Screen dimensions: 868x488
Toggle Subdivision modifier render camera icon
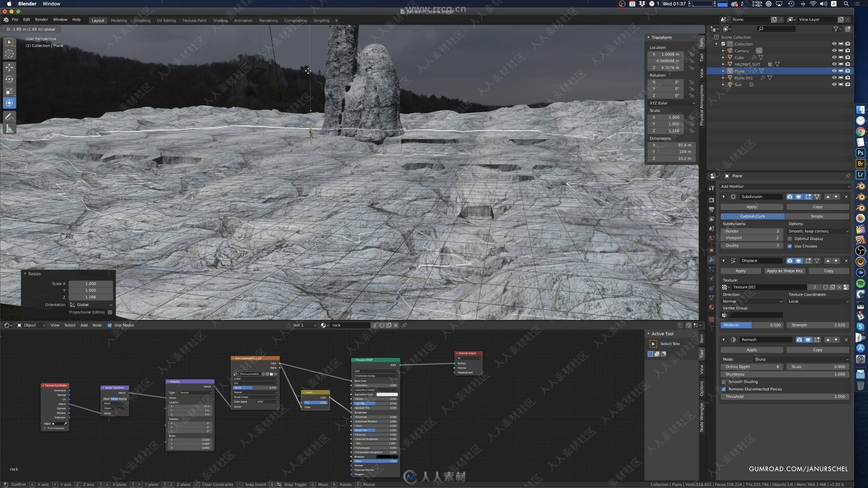click(790, 197)
